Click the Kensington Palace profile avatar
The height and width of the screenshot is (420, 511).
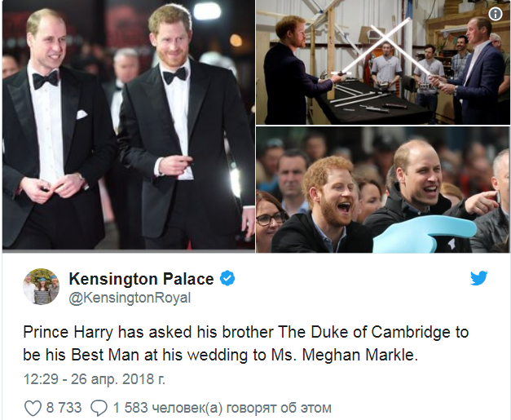click(40, 286)
